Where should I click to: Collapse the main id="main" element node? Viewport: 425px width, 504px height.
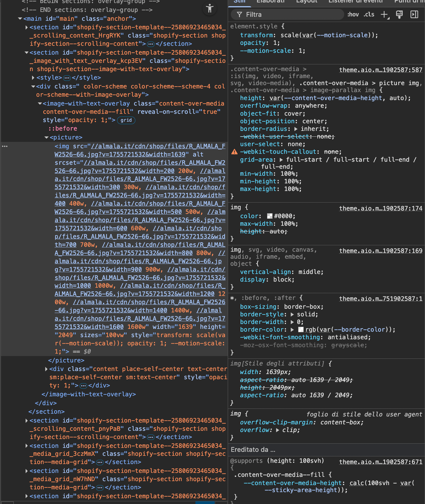coord(20,19)
